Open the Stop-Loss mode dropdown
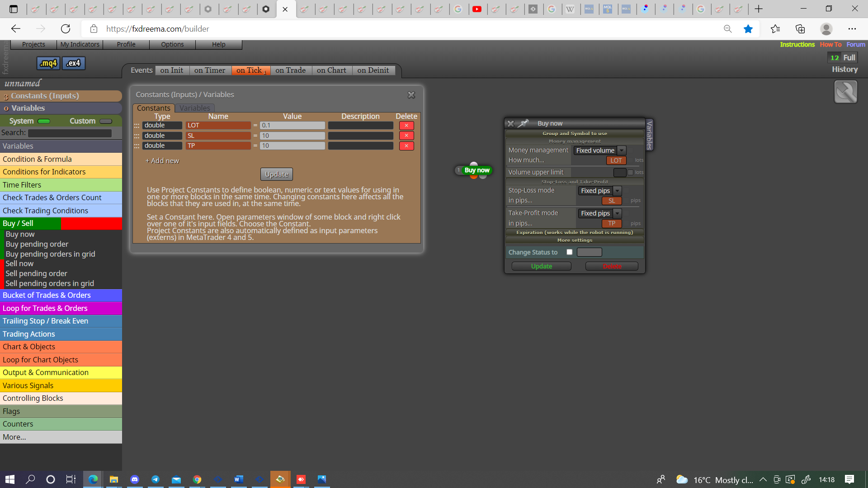 (600, 191)
